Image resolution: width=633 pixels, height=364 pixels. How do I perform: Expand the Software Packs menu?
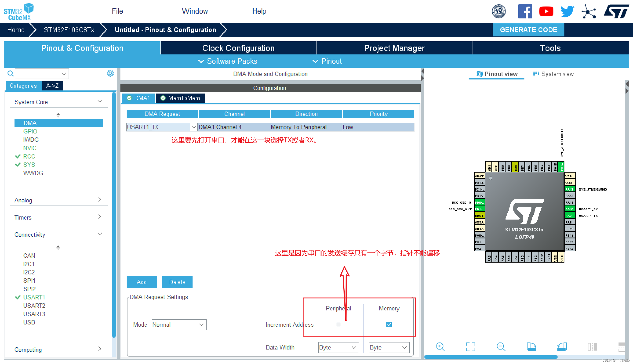[x=227, y=61]
